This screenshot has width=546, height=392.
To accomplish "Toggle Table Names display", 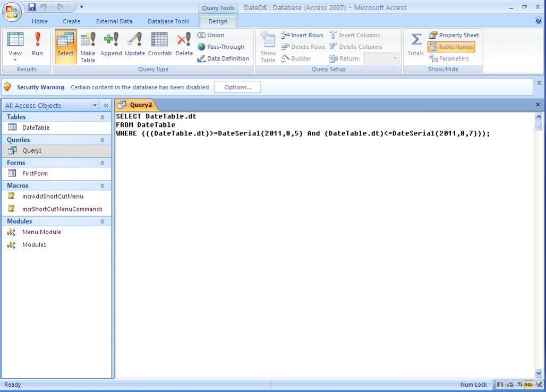I will 451,47.
